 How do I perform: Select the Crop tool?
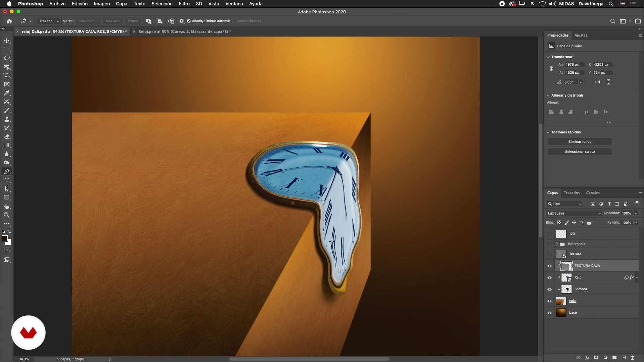[7, 75]
